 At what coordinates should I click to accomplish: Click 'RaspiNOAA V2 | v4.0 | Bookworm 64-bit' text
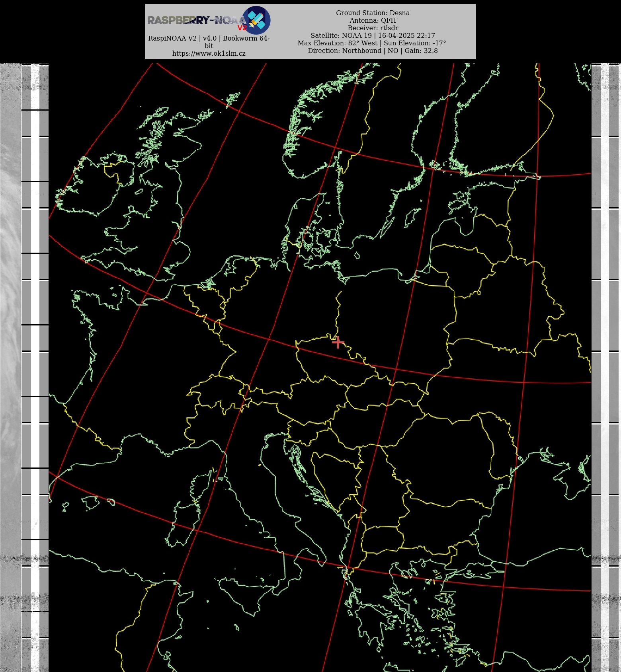coord(209,42)
